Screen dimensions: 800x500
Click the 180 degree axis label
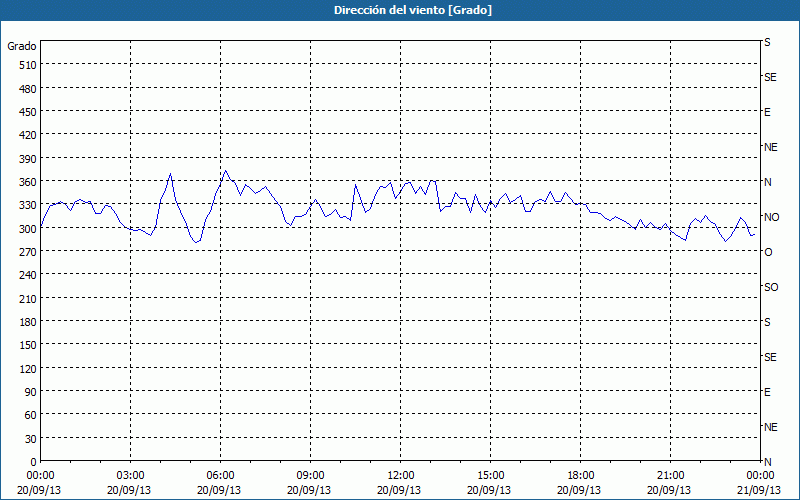(28, 322)
